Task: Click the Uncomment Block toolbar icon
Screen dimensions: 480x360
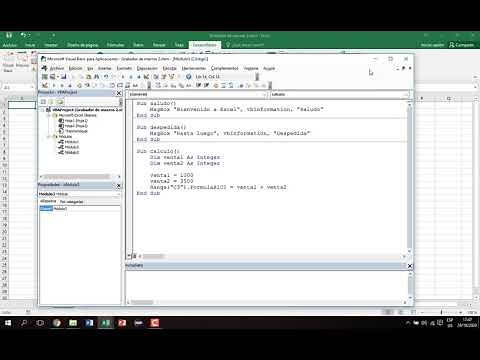Action: pyautogui.click(x=231, y=85)
